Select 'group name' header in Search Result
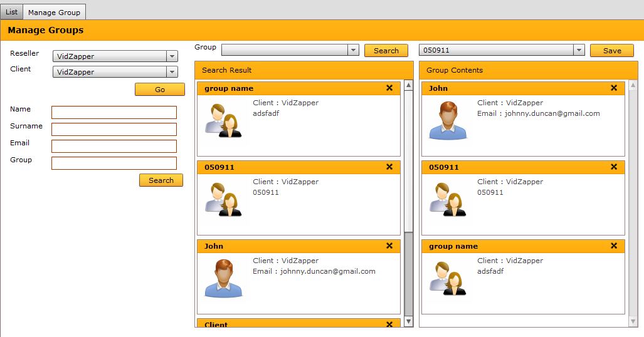Image resolution: width=644 pixels, height=337 pixels. click(298, 88)
